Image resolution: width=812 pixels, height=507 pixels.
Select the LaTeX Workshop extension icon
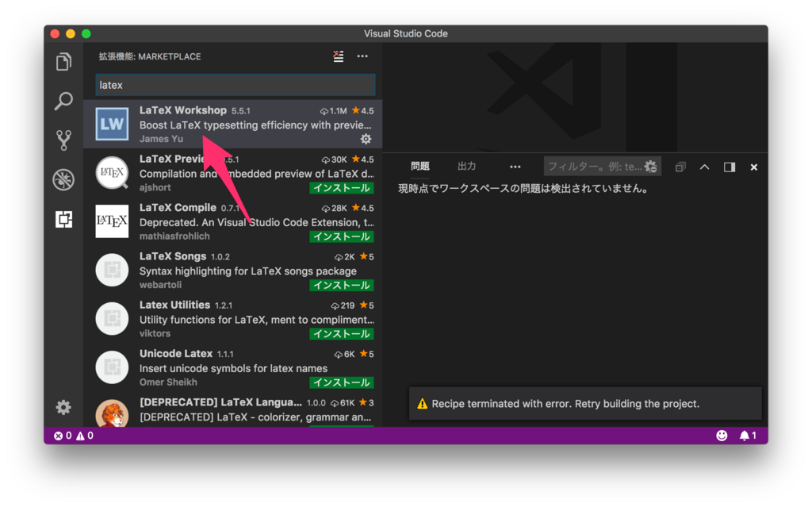(x=112, y=124)
